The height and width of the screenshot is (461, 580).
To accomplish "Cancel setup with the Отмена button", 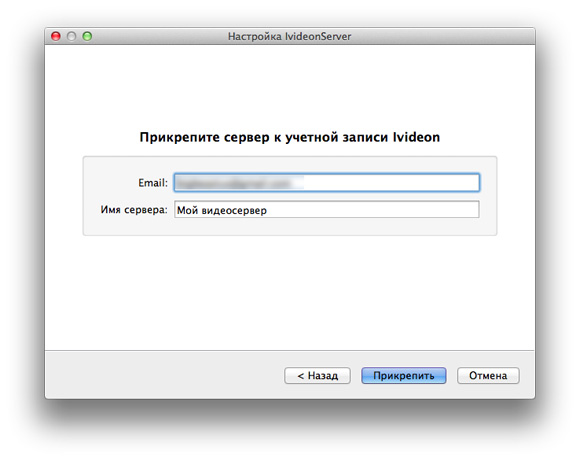I will click(x=488, y=376).
